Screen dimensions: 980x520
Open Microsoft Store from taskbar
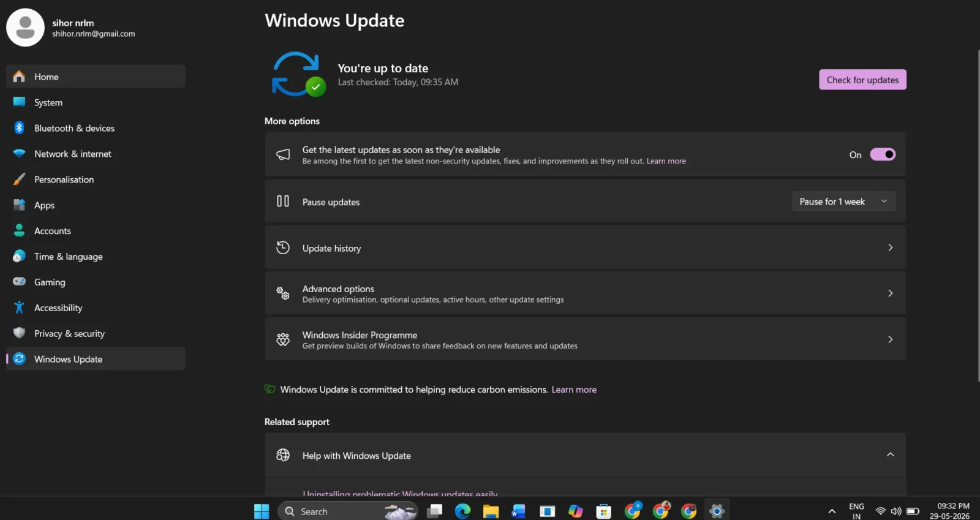pyautogui.click(x=604, y=511)
